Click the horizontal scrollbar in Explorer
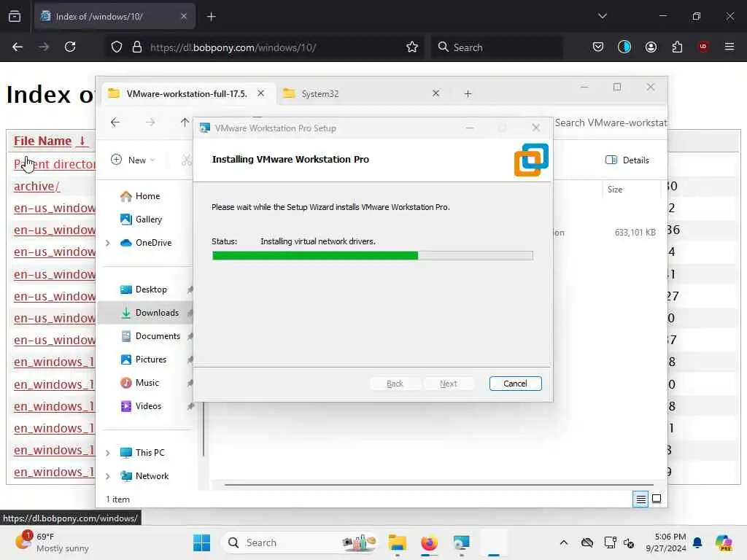 (x=438, y=485)
